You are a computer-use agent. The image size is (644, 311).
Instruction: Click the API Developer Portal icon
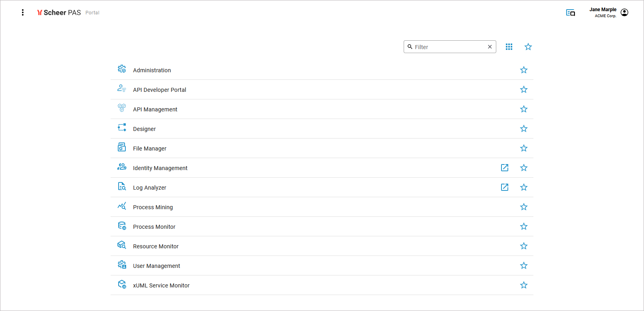click(x=122, y=89)
